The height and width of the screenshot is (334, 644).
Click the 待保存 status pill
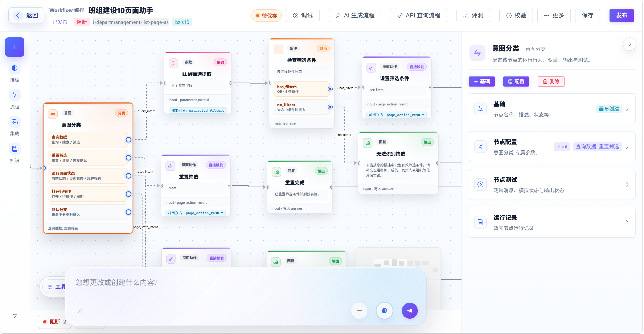(x=266, y=16)
